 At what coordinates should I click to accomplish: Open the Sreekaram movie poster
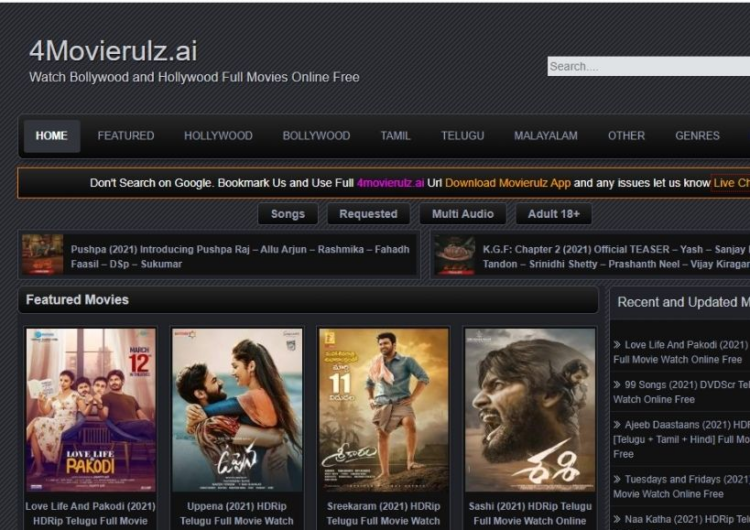click(x=384, y=410)
